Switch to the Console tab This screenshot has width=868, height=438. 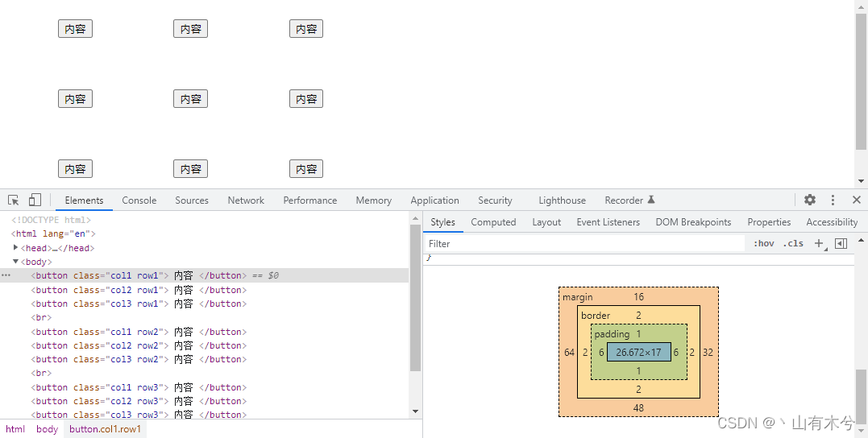click(139, 200)
